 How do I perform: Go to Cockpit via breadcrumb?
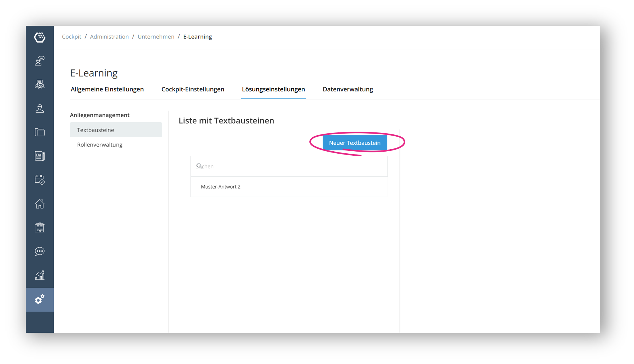[71, 37]
